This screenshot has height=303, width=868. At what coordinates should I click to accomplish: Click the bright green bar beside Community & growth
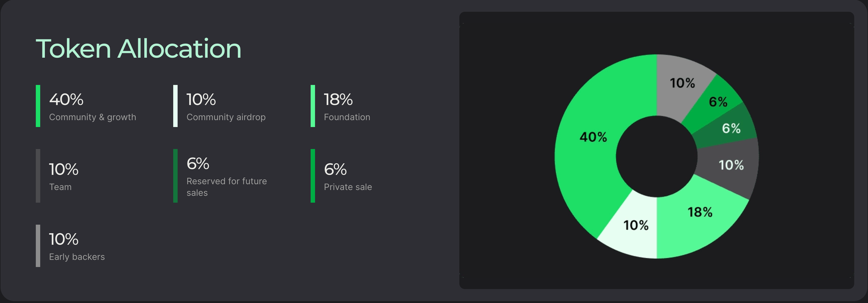pos(38,106)
